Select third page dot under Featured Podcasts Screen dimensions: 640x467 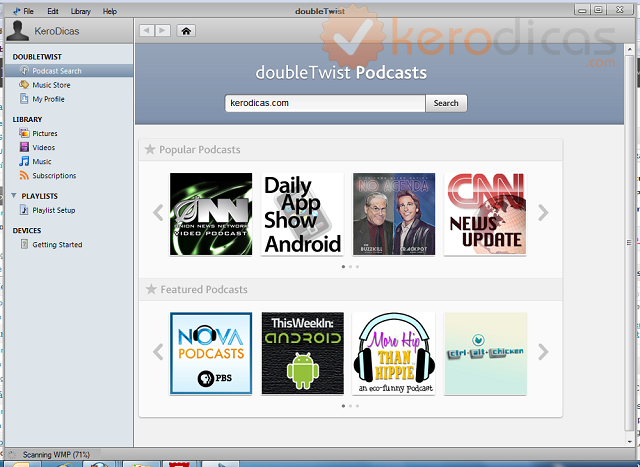click(357, 406)
